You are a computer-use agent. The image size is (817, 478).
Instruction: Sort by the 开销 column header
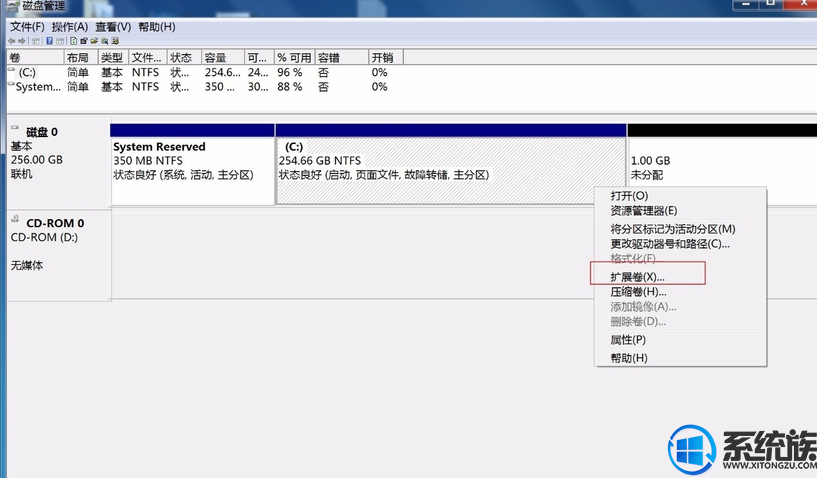pos(386,57)
